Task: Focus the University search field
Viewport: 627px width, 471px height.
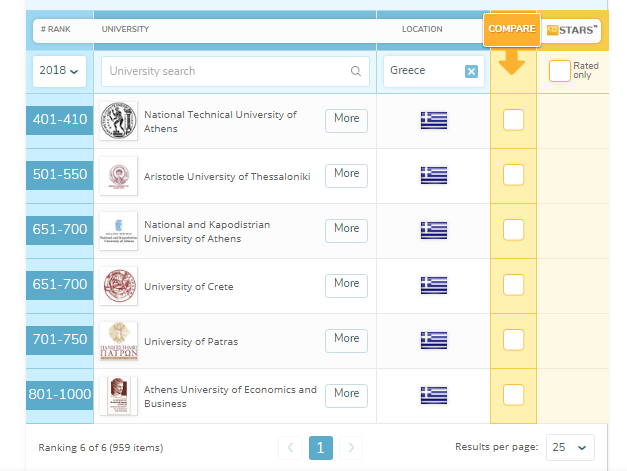Action: [x=235, y=71]
